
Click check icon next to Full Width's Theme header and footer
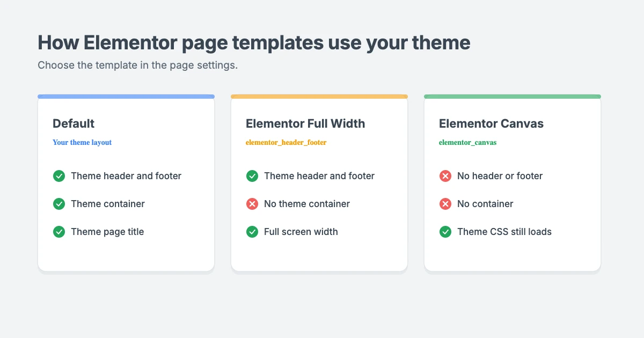tap(252, 176)
